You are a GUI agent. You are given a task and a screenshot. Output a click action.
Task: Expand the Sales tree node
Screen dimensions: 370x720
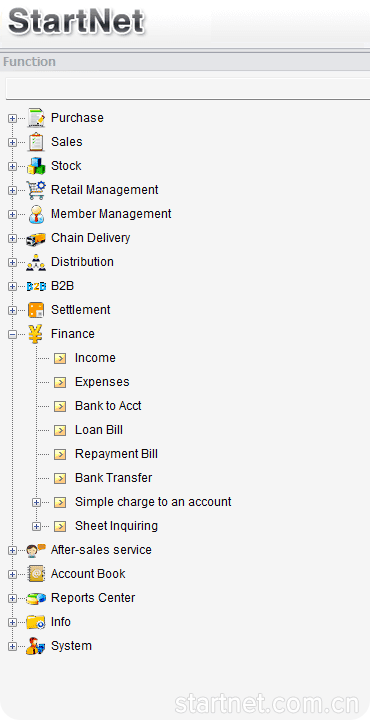(x=12, y=142)
